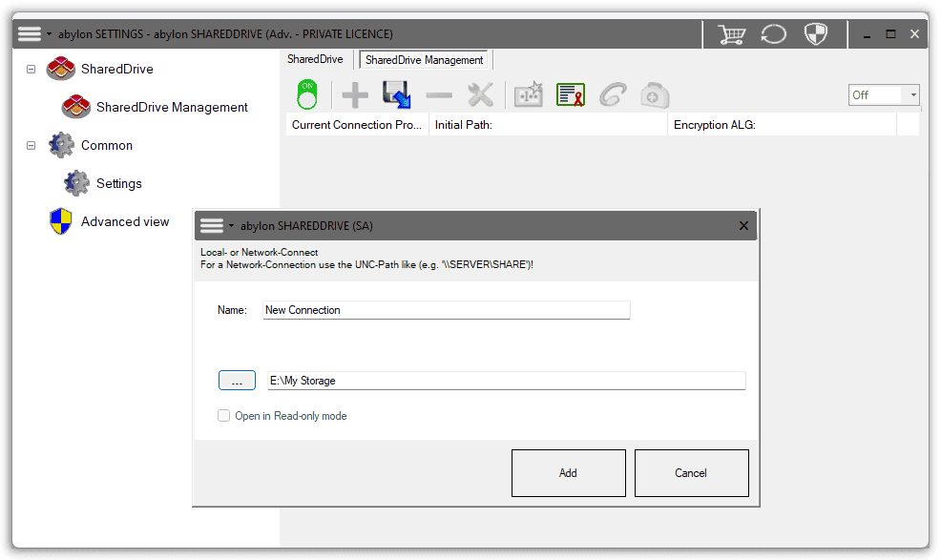941x560 pixels.
Task: Click the path field containing E:\My Storage
Action: coord(507,381)
